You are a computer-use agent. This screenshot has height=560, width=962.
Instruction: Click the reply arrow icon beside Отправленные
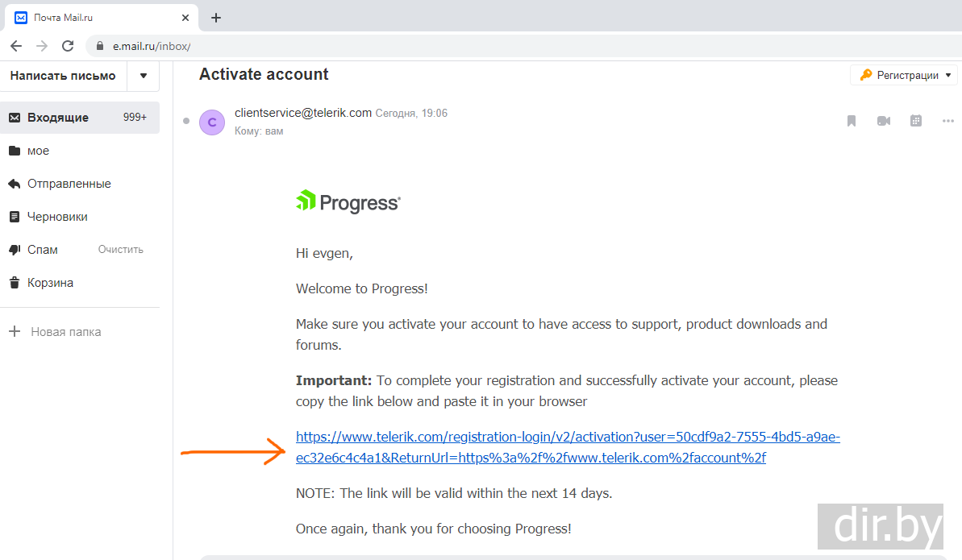(15, 184)
